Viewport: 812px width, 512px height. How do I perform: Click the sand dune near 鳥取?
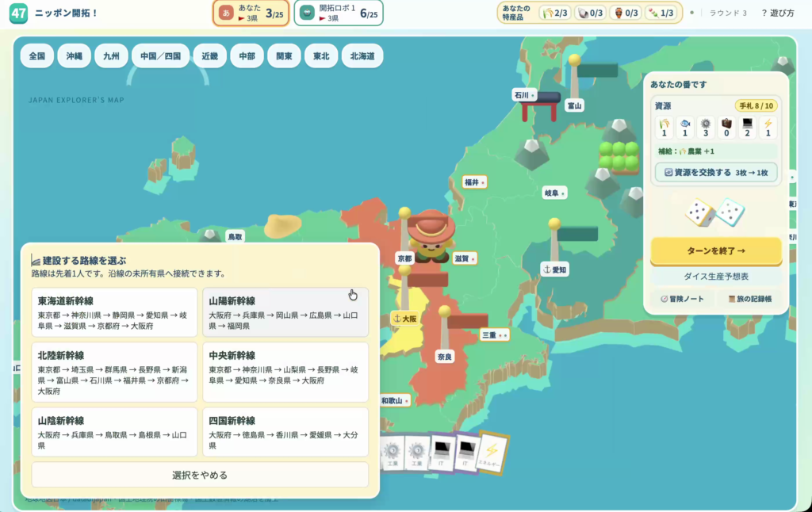[283, 226]
